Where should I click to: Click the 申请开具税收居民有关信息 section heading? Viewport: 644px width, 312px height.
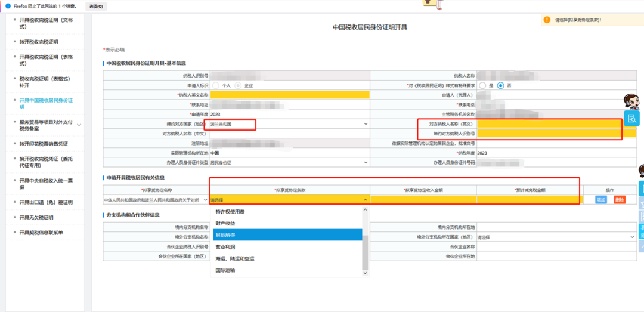(x=135, y=178)
